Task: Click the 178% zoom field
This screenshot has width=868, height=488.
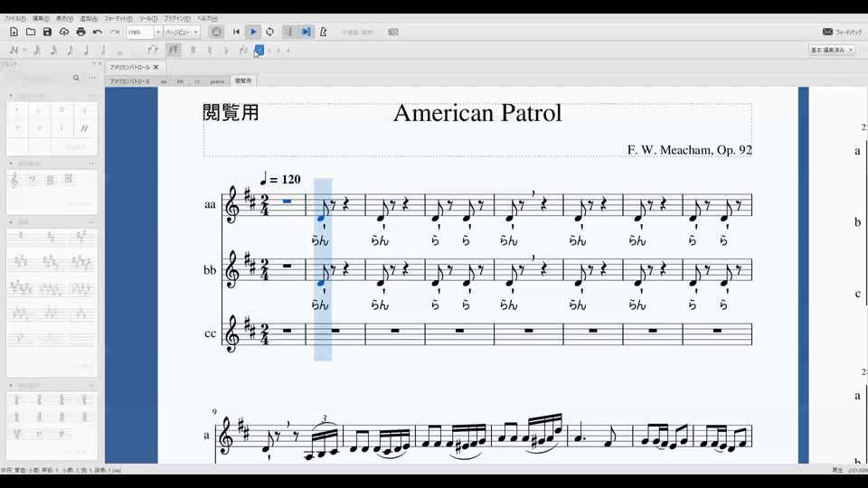Action: [140, 33]
